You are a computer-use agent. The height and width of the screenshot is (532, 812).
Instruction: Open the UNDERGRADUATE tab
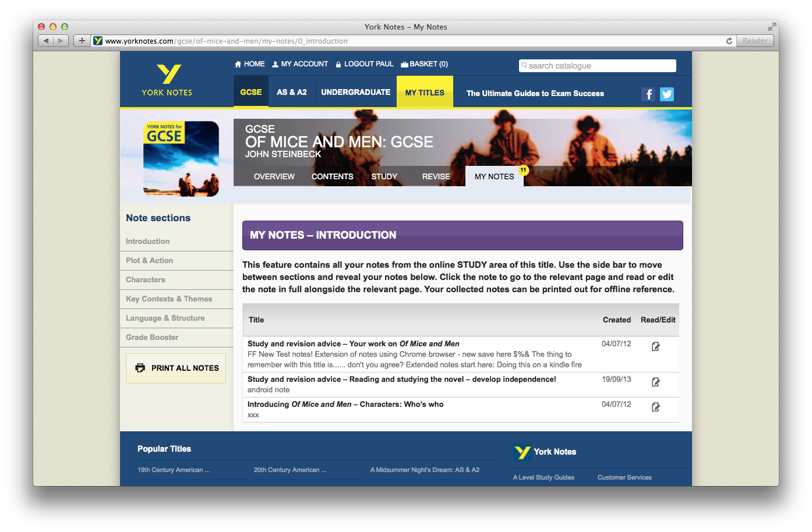[x=356, y=92]
